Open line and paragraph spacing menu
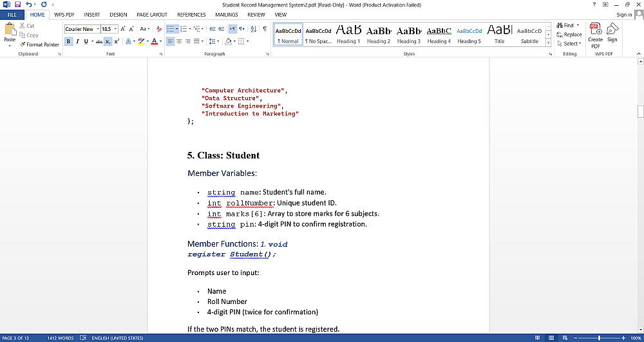This screenshot has width=644, height=342. coord(214,41)
